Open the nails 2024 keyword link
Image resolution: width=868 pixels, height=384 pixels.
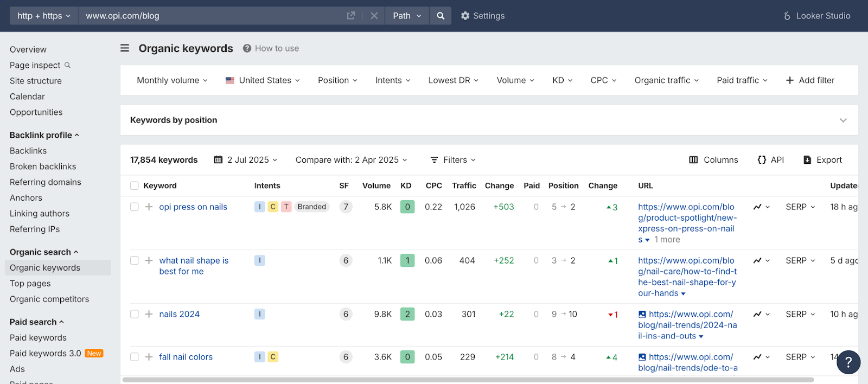tap(180, 314)
